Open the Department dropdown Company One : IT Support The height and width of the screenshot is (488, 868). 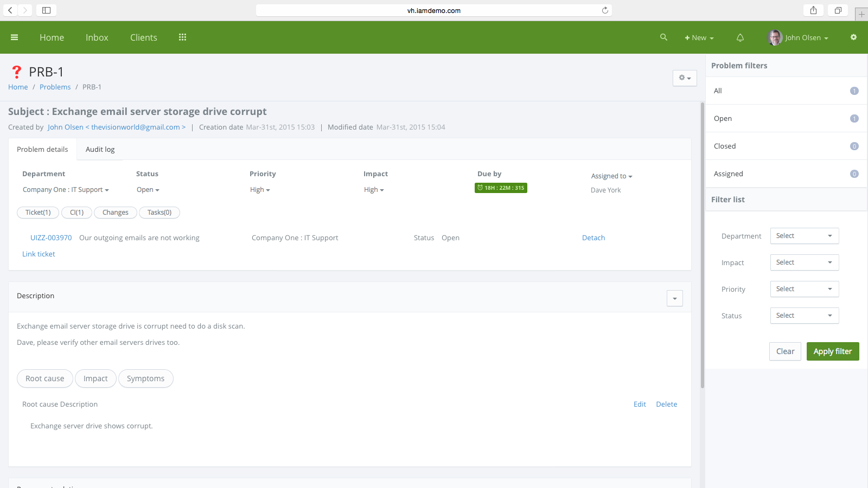[66, 190]
